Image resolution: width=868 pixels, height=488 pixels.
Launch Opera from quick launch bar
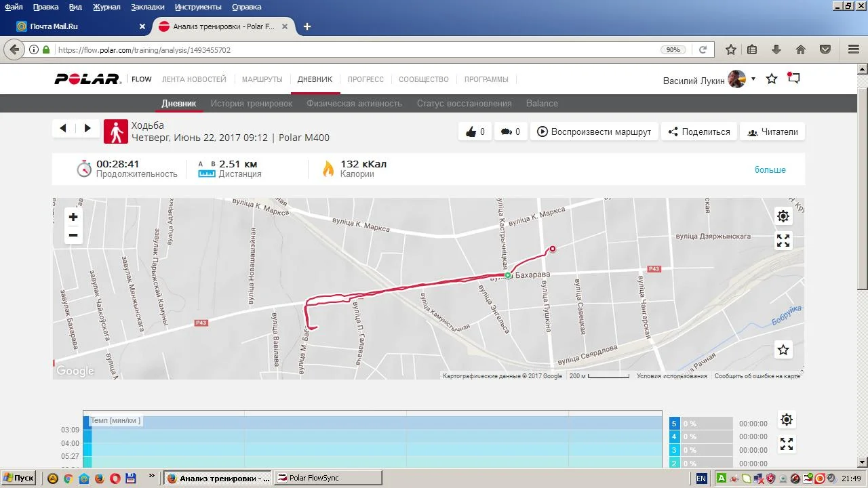115,478
